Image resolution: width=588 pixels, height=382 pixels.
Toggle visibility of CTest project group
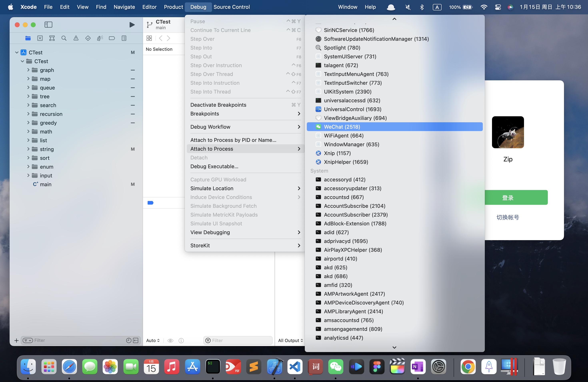pos(16,52)
